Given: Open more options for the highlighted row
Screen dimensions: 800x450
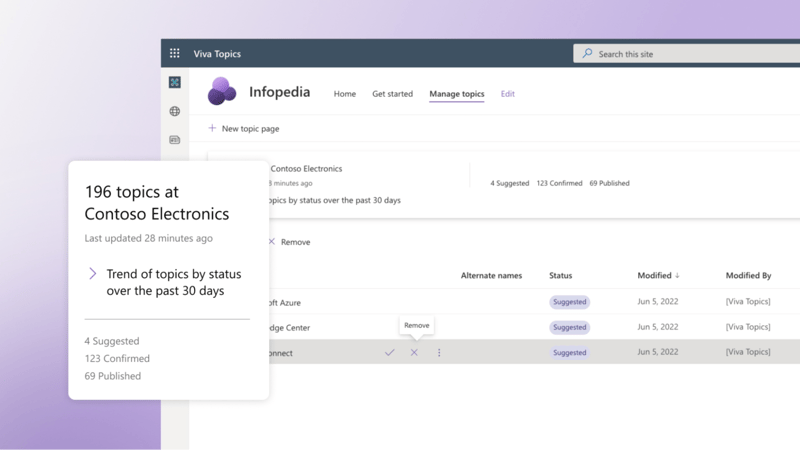Looking at the screenshot, I should click(x=439, y=352).
